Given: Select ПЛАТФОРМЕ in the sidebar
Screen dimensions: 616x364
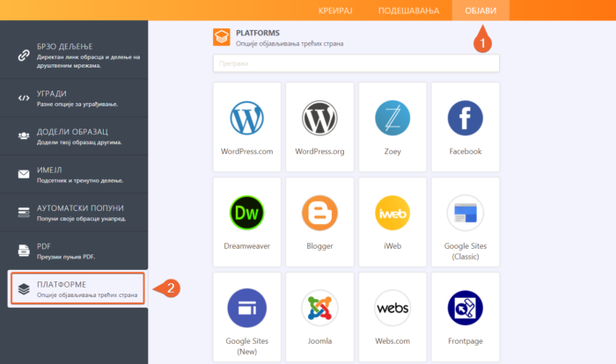Looking at the screenshot, I should point(77,288).
